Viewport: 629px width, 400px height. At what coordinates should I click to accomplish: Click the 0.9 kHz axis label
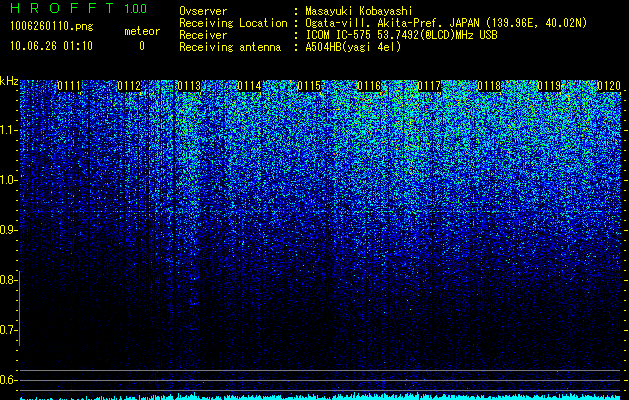point(9,230)
